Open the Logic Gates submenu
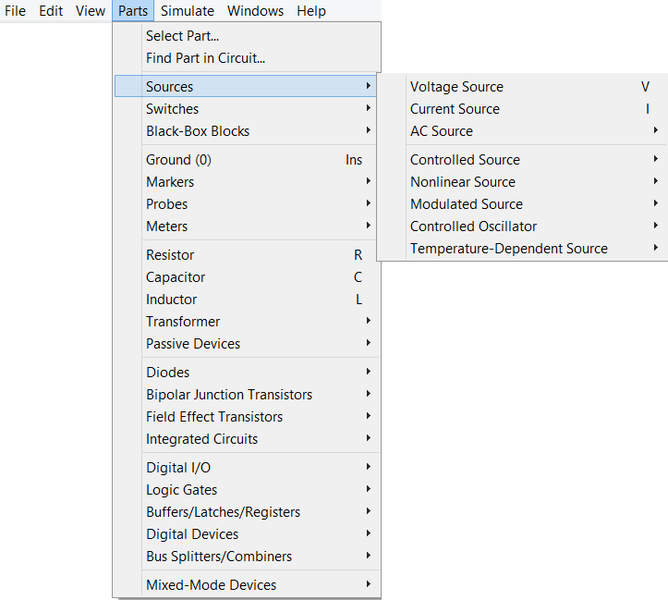The height and width of the screenshot is (600, 668). coord(181,490)
